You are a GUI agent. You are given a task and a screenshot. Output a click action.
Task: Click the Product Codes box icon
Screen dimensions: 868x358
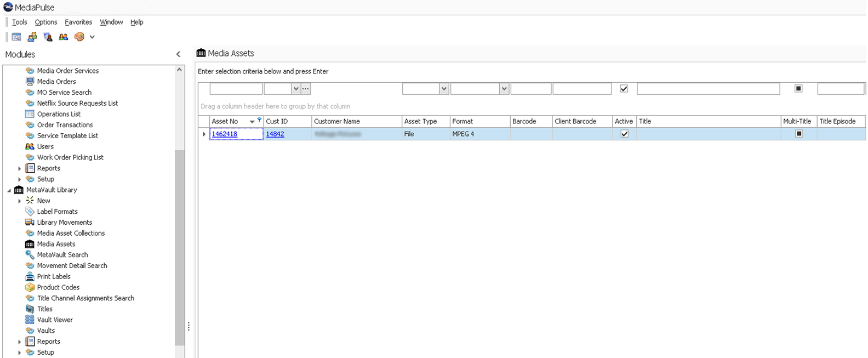coord(30,287)
